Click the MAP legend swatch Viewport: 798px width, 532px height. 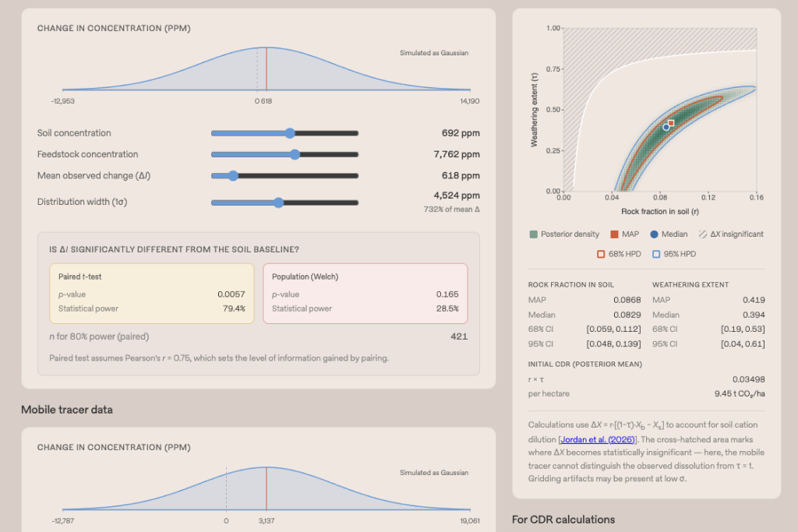614,234
